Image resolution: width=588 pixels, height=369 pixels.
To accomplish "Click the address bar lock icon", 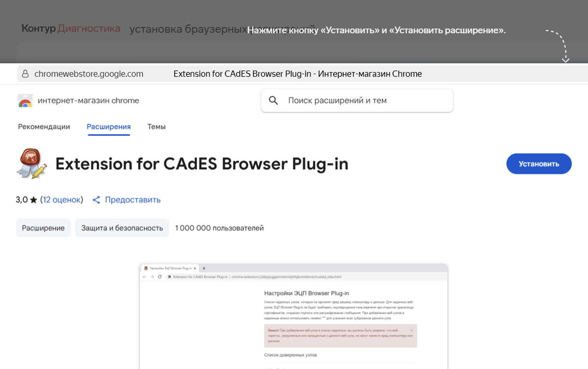I will click(x=25, y=74).
